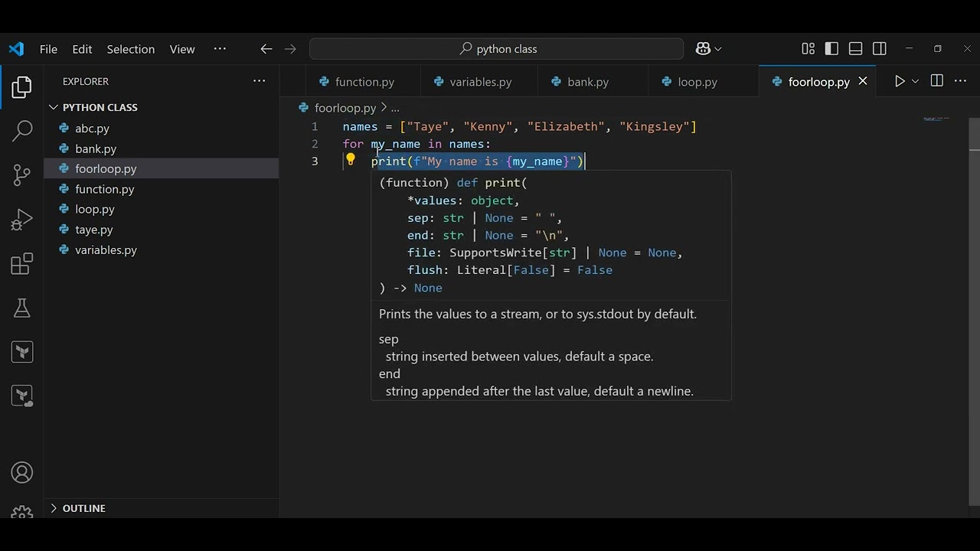Close the foorloop.py tab

[x=863, y=81]
